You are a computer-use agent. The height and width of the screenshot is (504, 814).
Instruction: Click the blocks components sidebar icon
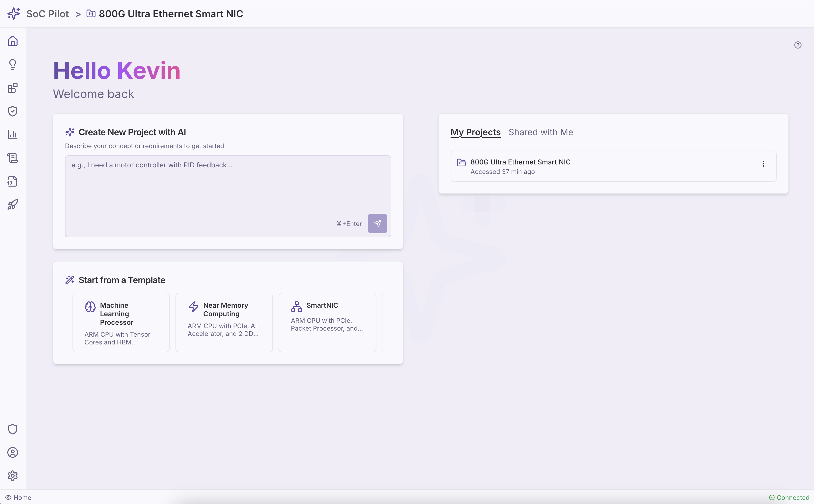click(x=13, y=88)
